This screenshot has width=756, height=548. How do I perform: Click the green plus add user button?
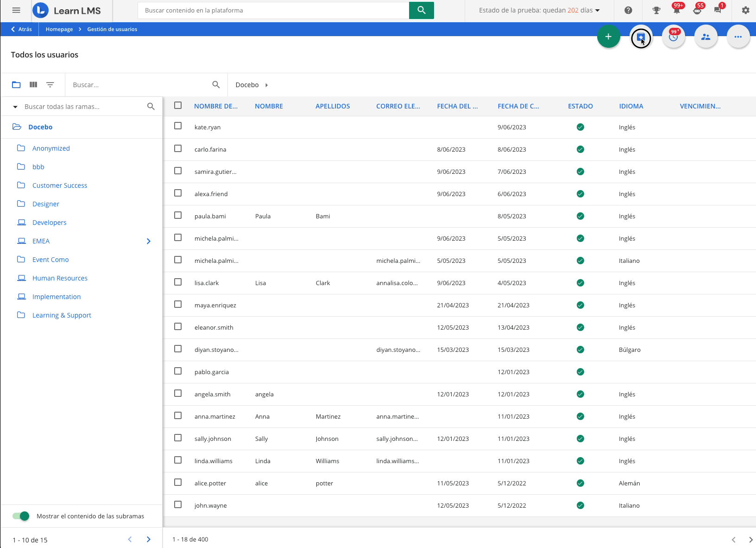608,37
